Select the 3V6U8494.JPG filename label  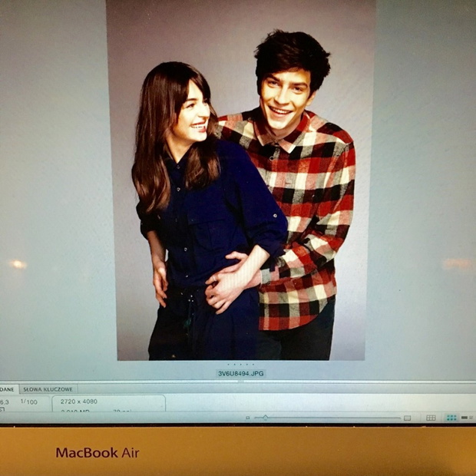(241, 373)
